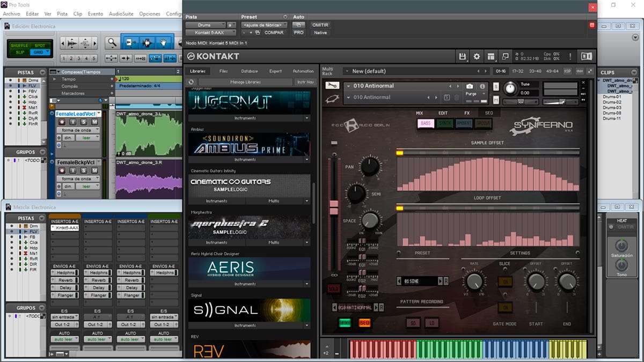Enable Slip edit mode
The image size is (644, 362).
pos(20,52)
